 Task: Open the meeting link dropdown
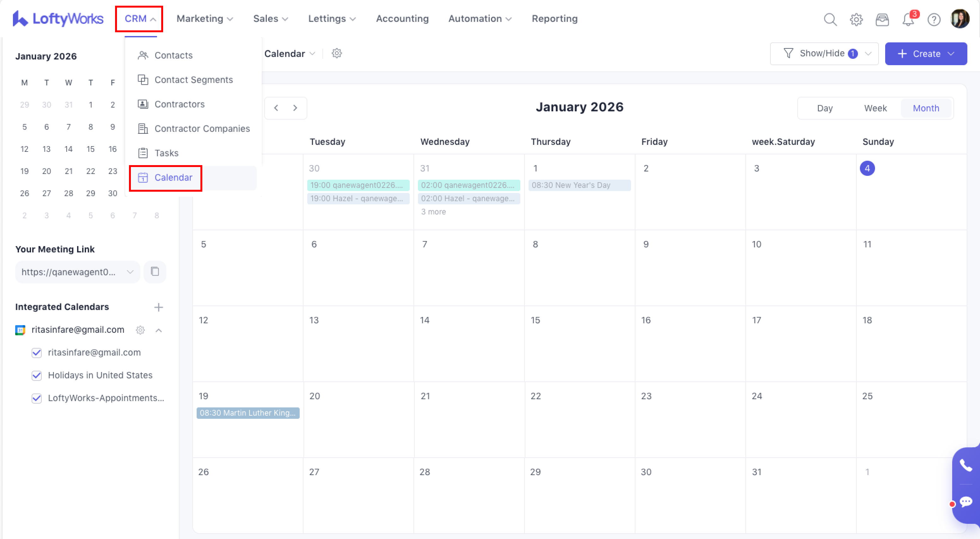(130, 272)
